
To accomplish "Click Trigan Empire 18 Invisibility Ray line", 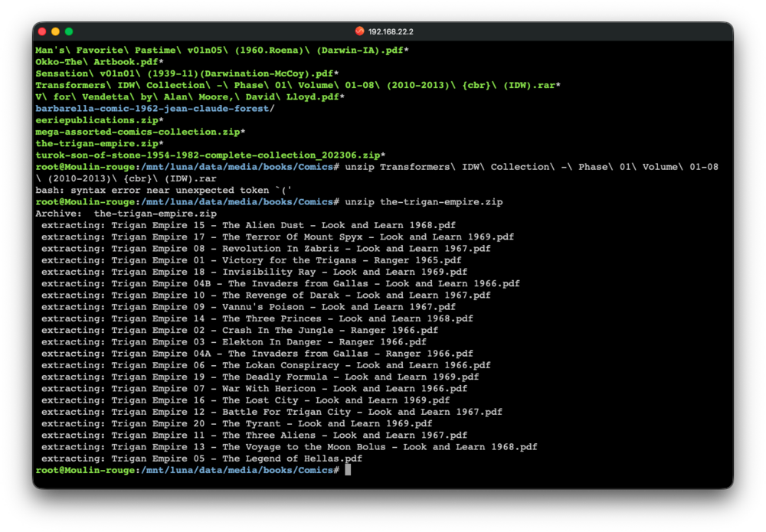I will (x=254, y=272).
